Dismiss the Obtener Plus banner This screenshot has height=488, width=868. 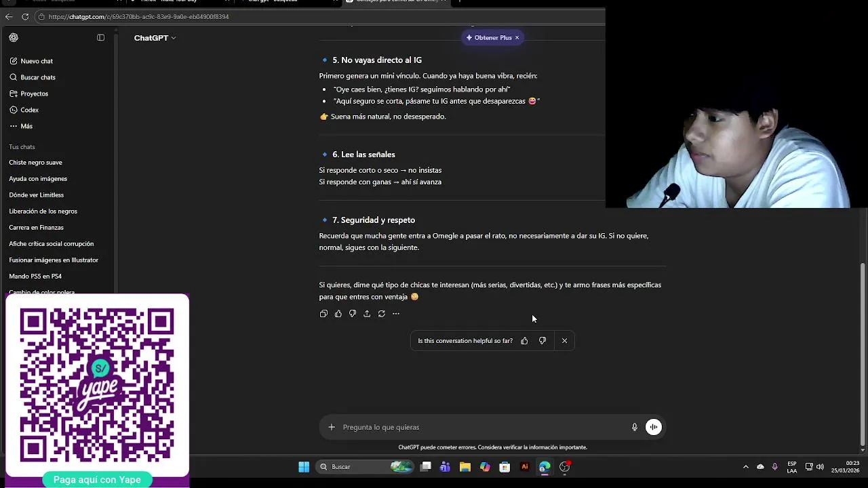click(517, 38)
